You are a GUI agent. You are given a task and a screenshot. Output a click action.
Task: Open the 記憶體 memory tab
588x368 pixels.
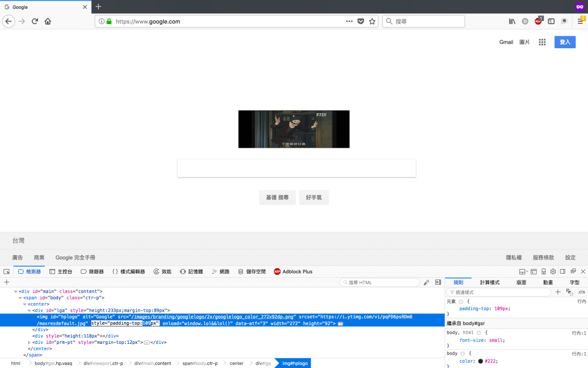191,271
